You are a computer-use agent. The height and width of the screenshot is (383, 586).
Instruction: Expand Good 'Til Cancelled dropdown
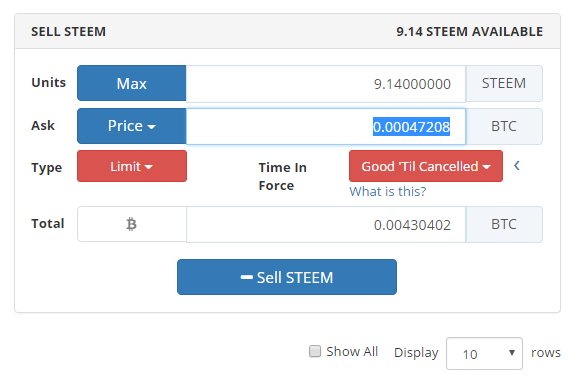tap(426, 166)
